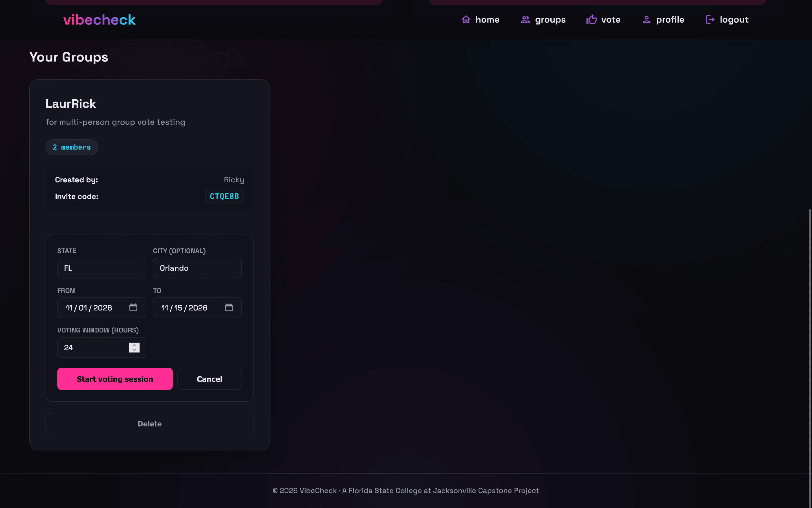Open the profile nav item

663,19
